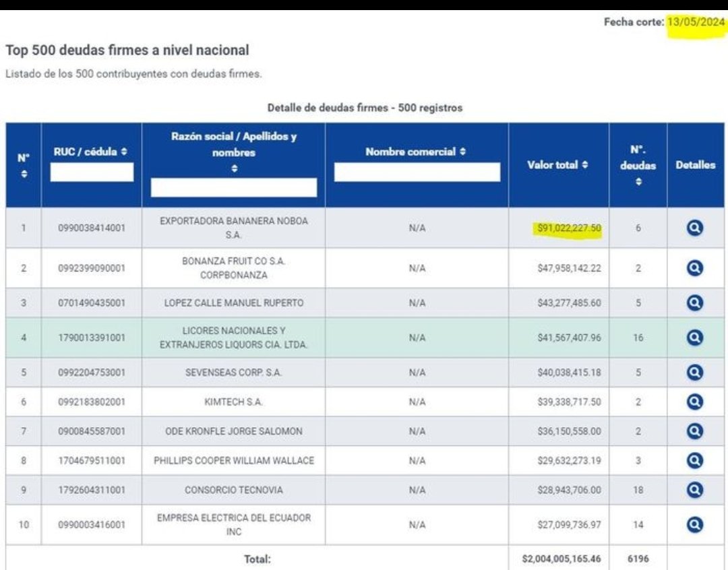
Task: Click the value $29,632,273.19
Action: (x=569, y=460)
